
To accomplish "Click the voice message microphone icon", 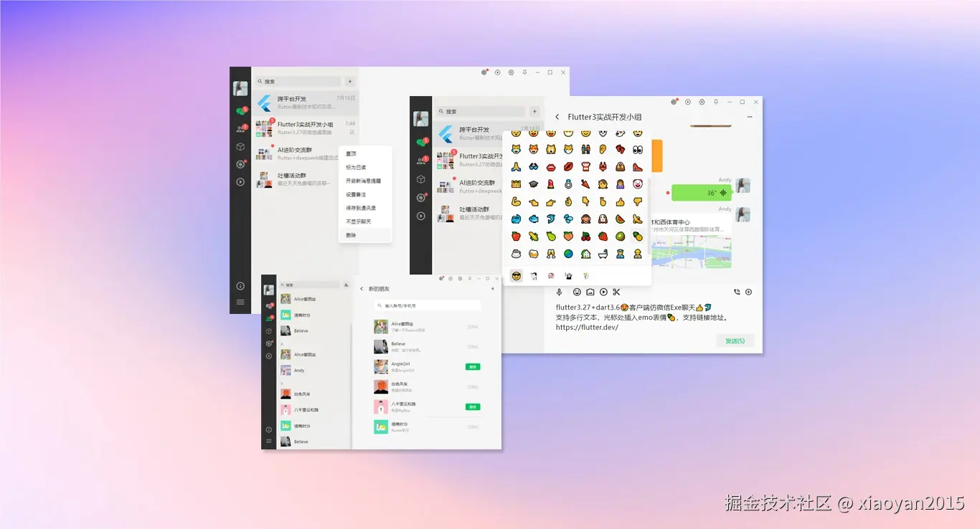I will pos(560,292).
